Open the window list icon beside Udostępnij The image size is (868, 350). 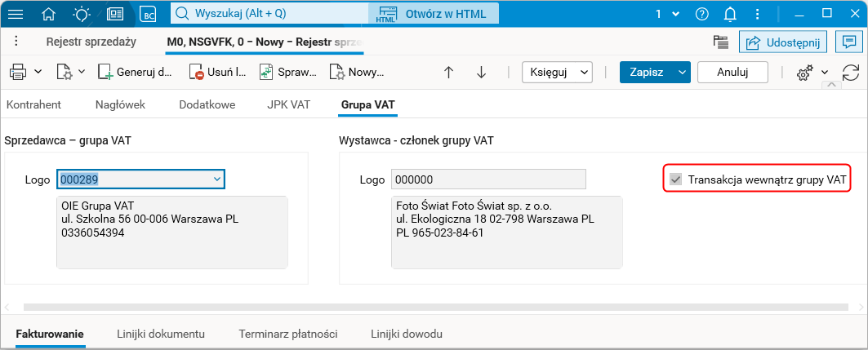719,42
